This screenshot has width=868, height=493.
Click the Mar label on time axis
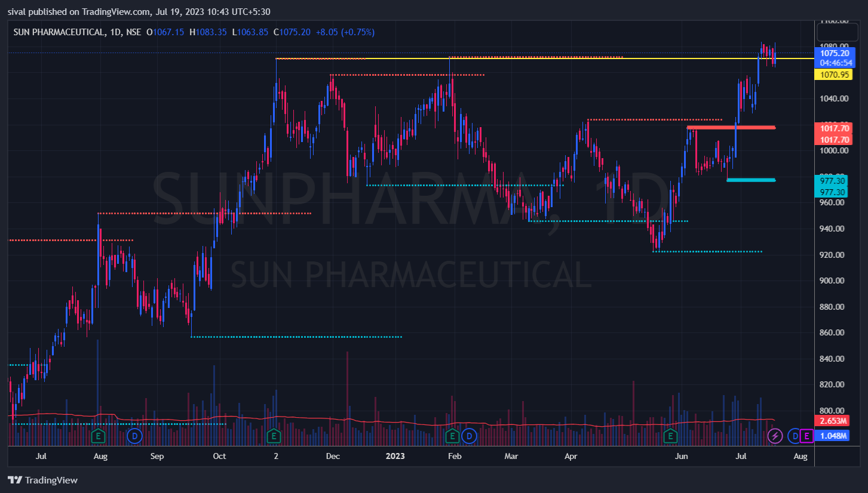[511, 457]
